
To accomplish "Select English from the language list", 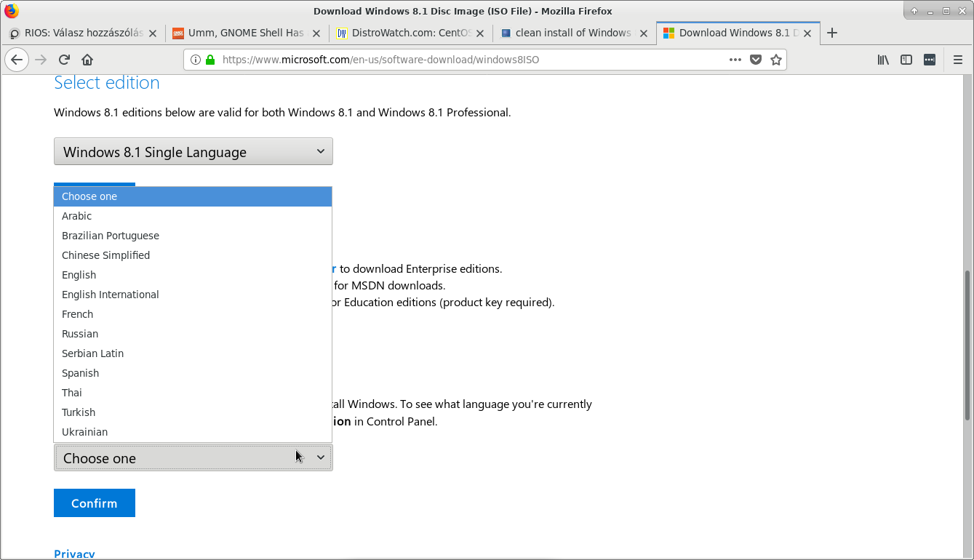I will click(x=193, y=275).
